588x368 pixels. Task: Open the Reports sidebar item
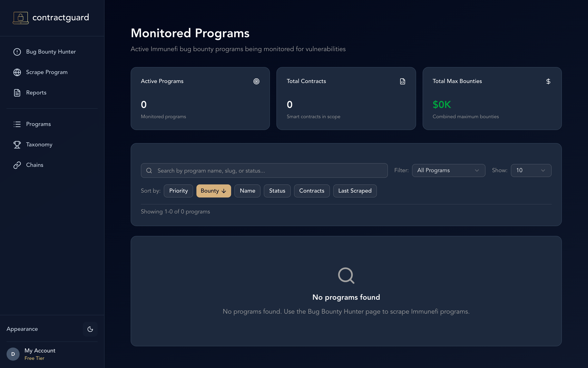[x=52, y=93]
